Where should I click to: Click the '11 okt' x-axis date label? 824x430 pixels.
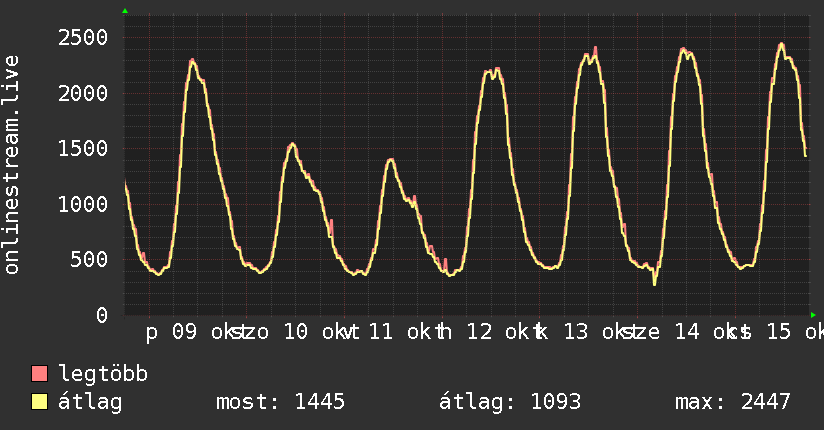407,332
